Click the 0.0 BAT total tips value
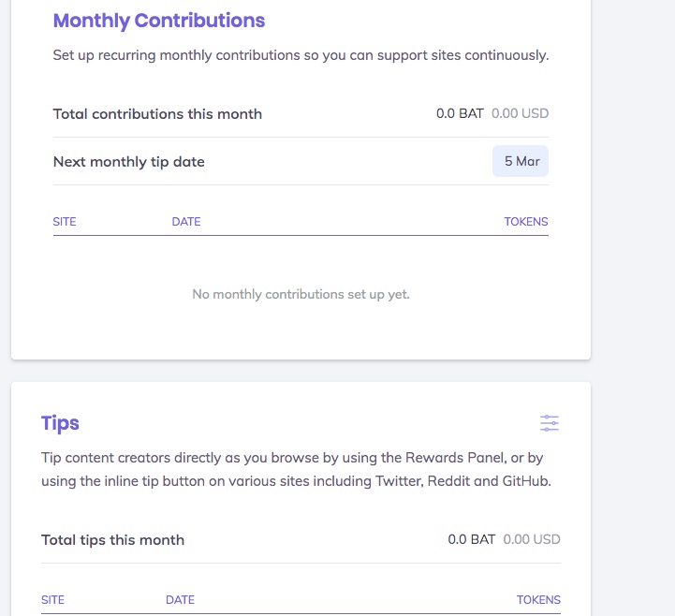The width and height of the screenshot is (675, 616). (472, 539)
